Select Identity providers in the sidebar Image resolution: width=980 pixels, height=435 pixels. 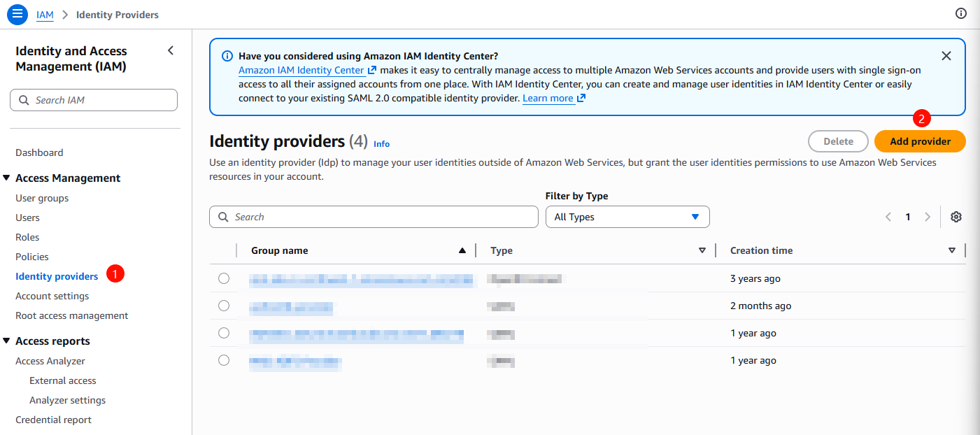57,276
